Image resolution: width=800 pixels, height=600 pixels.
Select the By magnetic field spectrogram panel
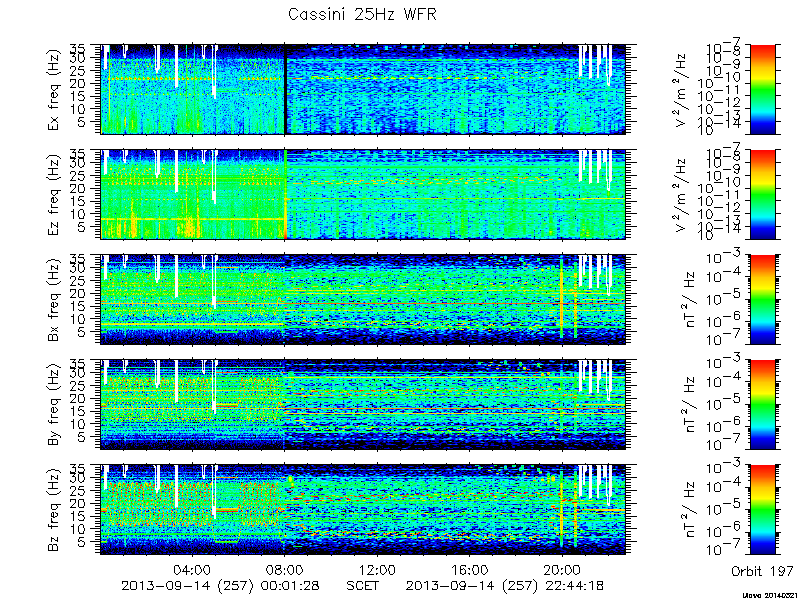363,405
